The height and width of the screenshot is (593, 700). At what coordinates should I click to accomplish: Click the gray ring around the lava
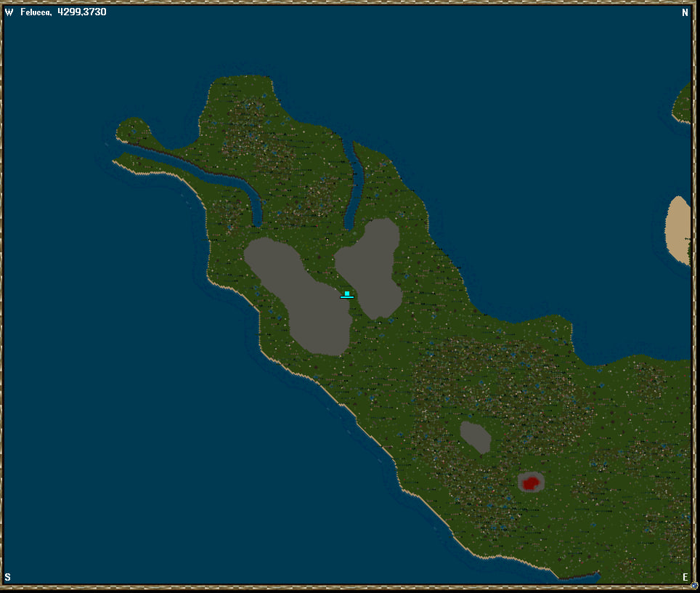(520, 483)
